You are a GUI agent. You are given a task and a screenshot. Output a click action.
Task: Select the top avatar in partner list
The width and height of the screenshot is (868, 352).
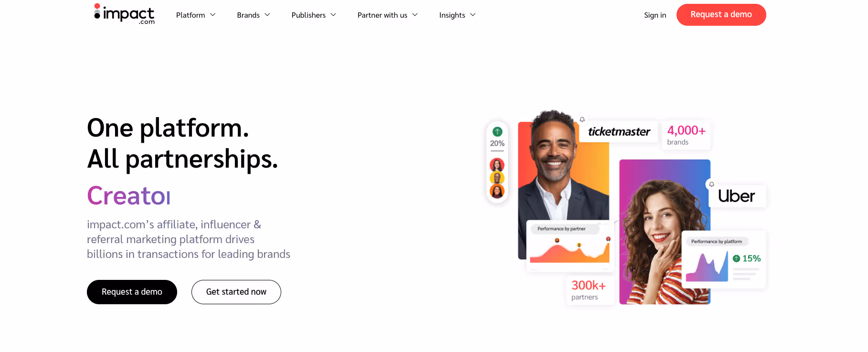pyautogui.click(x=497, y=165)
